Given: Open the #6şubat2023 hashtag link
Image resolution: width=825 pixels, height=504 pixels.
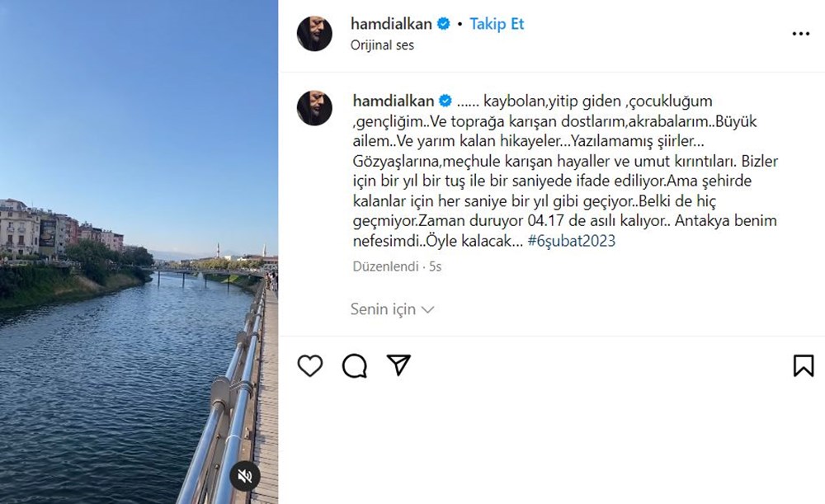Looking at the screenshot, I should (572, 240).
